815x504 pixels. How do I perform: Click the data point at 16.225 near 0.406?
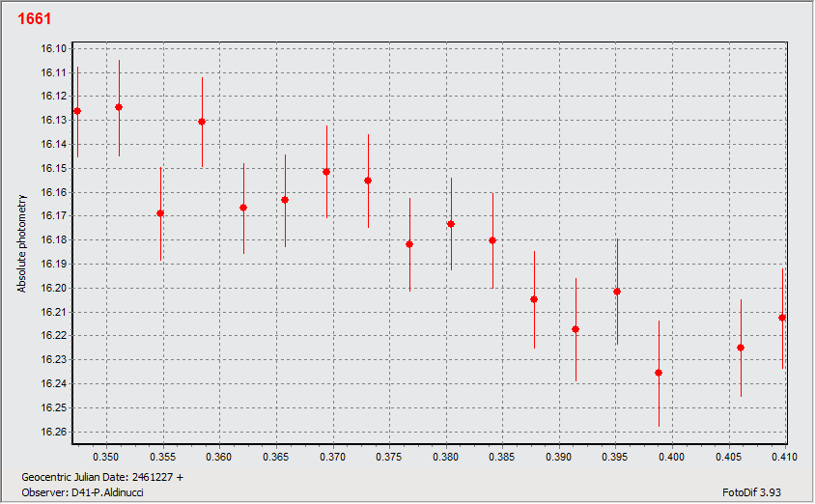click(742, 348)
